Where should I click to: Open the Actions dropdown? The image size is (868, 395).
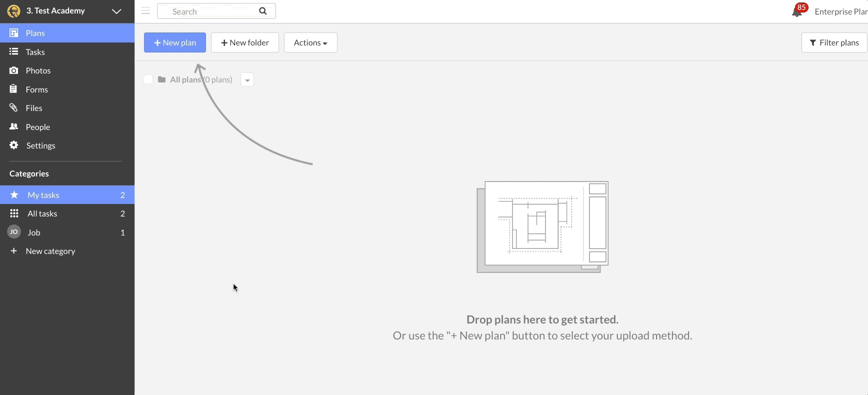310,42
